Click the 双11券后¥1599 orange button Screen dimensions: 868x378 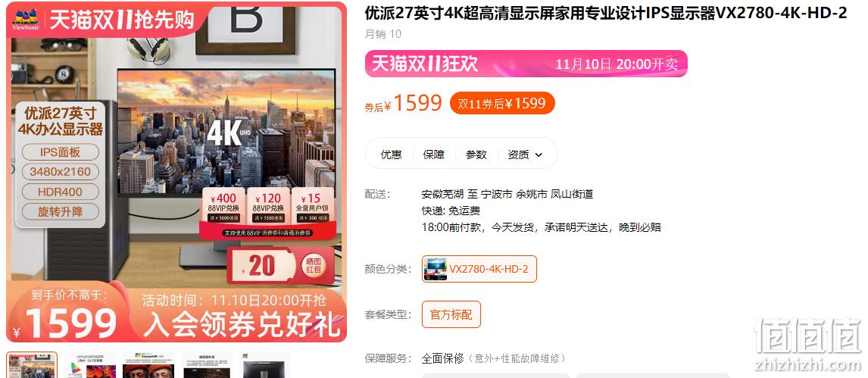click(502, 104)
